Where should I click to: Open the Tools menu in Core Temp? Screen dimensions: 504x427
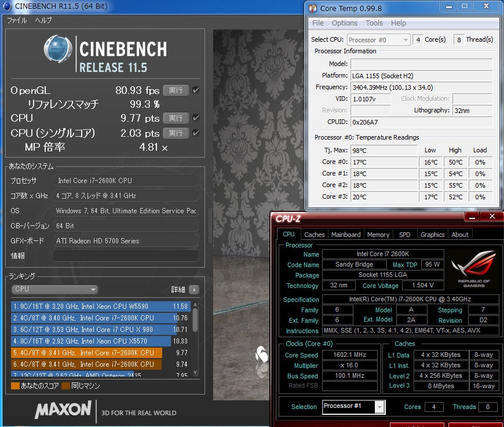tap(374, 23)
